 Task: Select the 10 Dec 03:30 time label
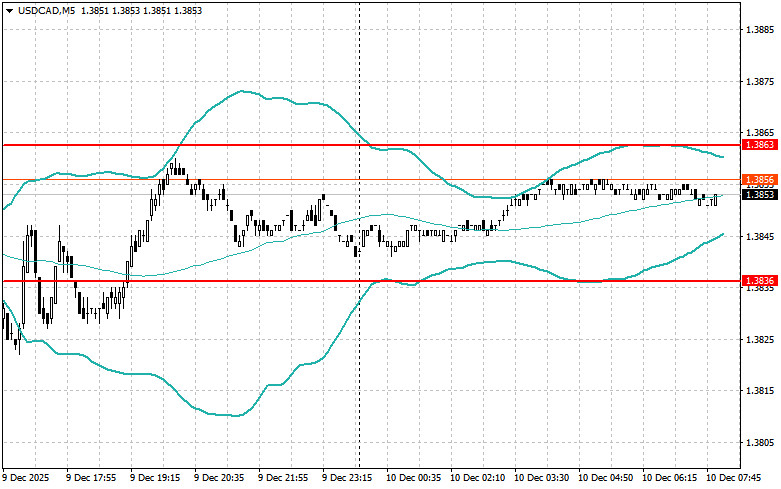click(x=541, y=478)
